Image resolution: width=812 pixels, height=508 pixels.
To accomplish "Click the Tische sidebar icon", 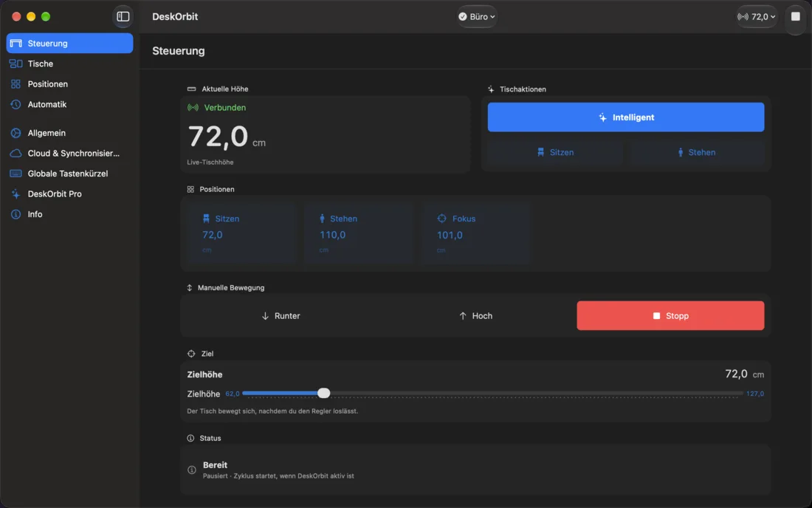I will pyautogui.click(x=16, y=63).
